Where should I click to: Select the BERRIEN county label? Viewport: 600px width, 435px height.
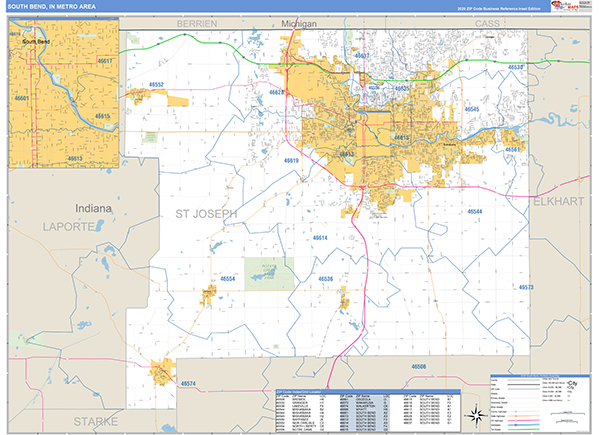pos(196,22)
